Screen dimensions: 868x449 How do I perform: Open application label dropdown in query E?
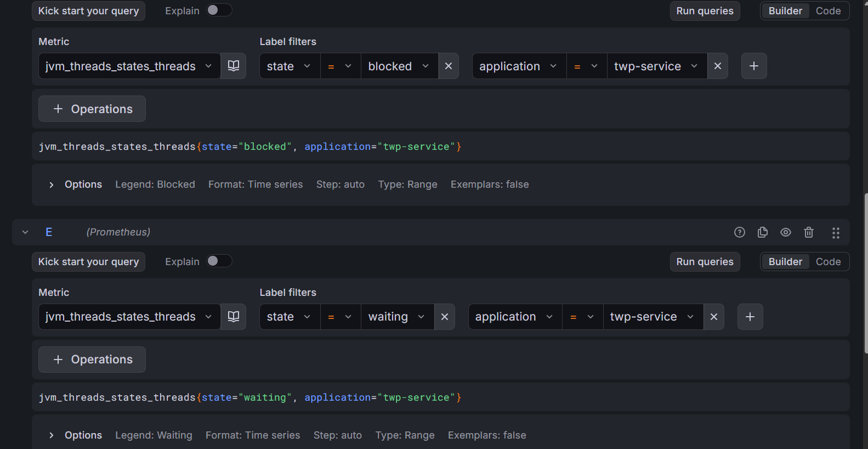click(515, 317)
